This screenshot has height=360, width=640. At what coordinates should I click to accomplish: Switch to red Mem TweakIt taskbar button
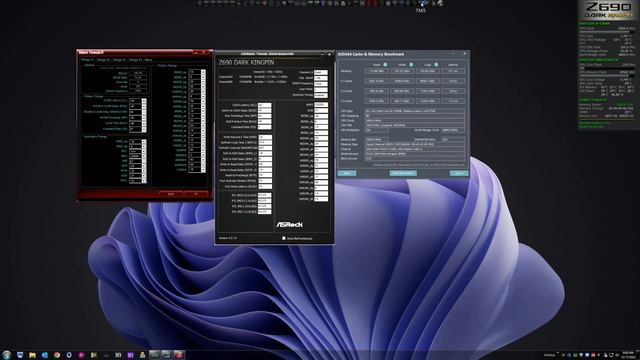(x=179, y=355)
